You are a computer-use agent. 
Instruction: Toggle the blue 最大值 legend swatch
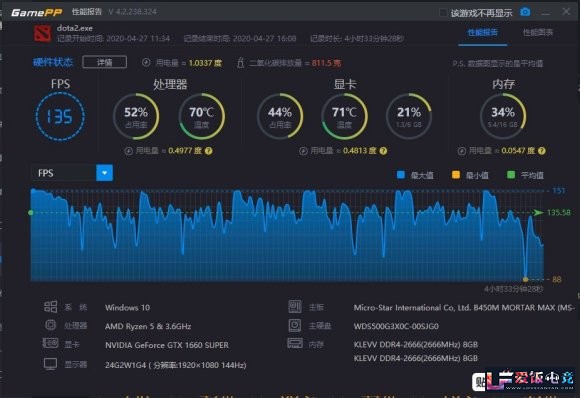pyautogui.click(x=401, y=175)
